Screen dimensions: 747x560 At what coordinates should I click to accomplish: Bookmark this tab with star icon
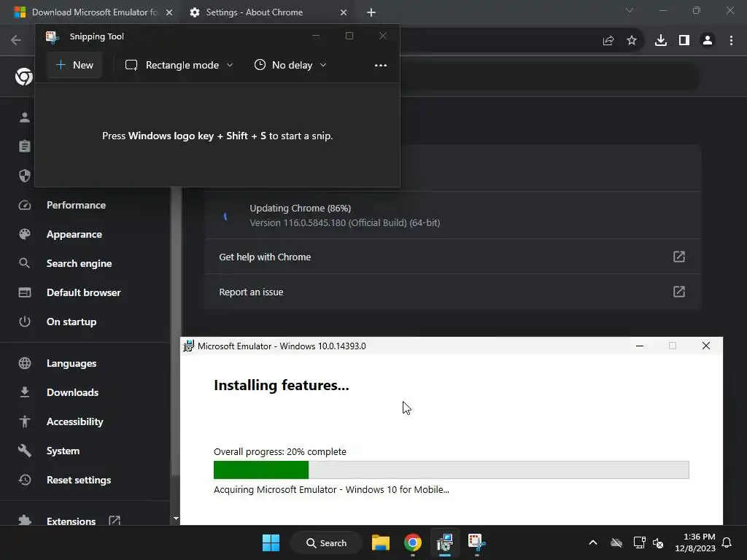point(632,41)
